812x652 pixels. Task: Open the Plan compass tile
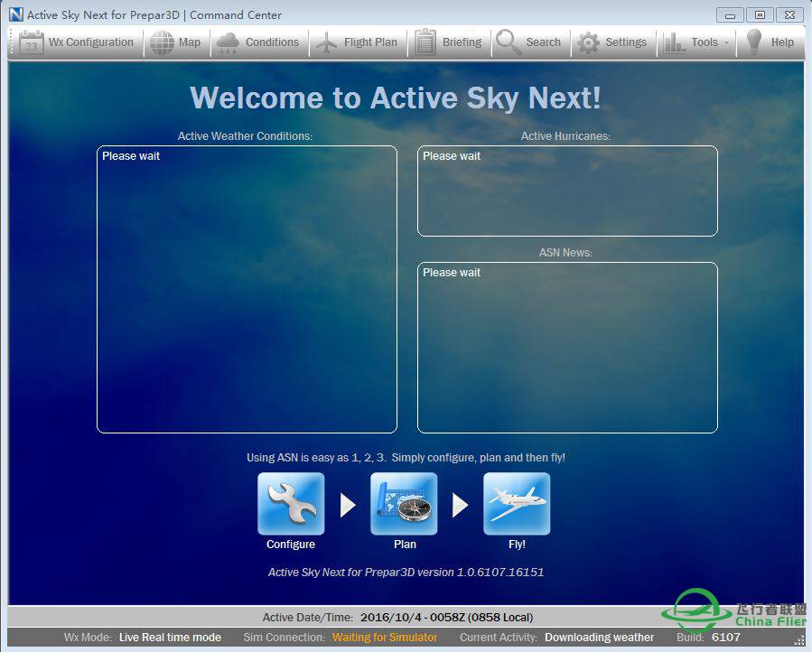pyautogui.click(x=404, y=504)
